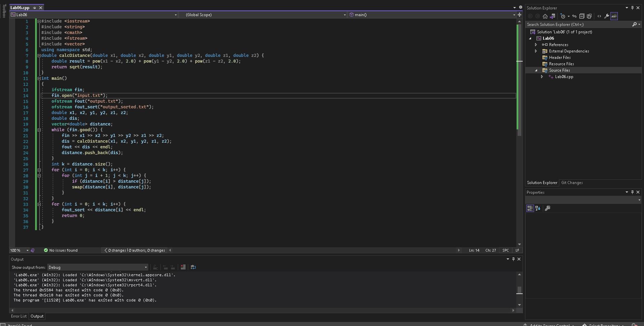Toggle Preview Selected Items button
Screen dimensions: 644x326
(614, 16)
